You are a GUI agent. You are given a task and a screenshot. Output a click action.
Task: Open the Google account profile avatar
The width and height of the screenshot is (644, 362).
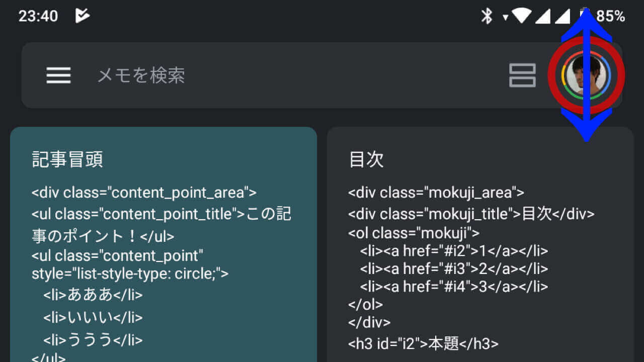point(586,75)
